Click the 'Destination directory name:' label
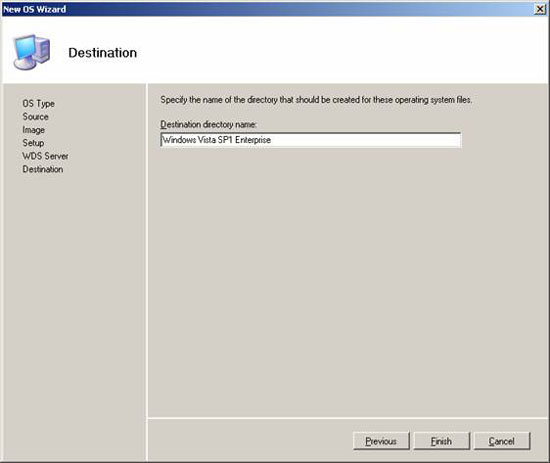 pos(209,125)
